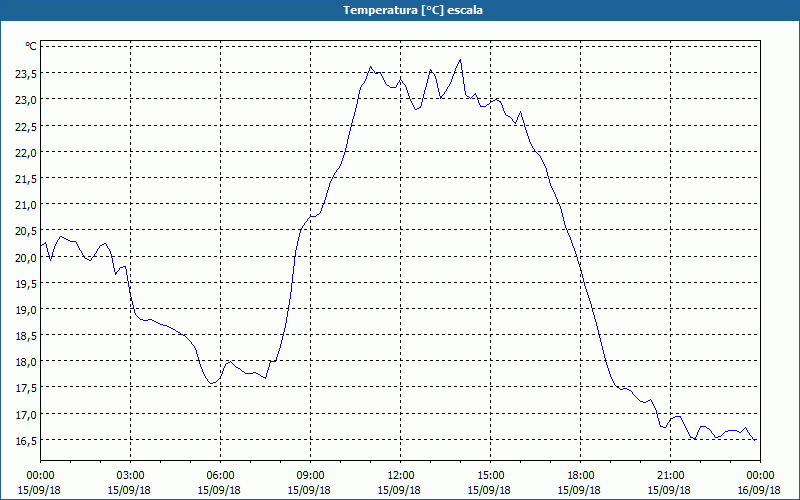This screenshot has height=500, width=800.
Task: Click the 16/09/18 date label
Action: tap(759, 490)
